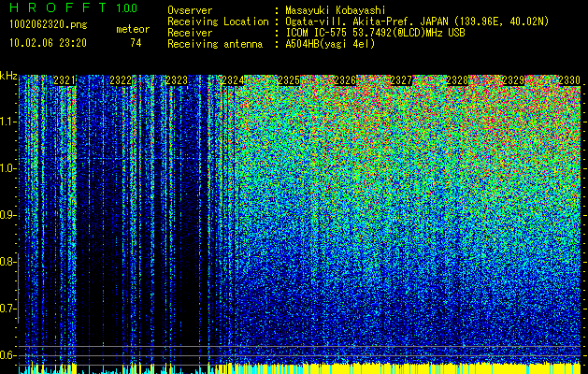
Task: Click the meteor label
Action: tap(133, 29)
